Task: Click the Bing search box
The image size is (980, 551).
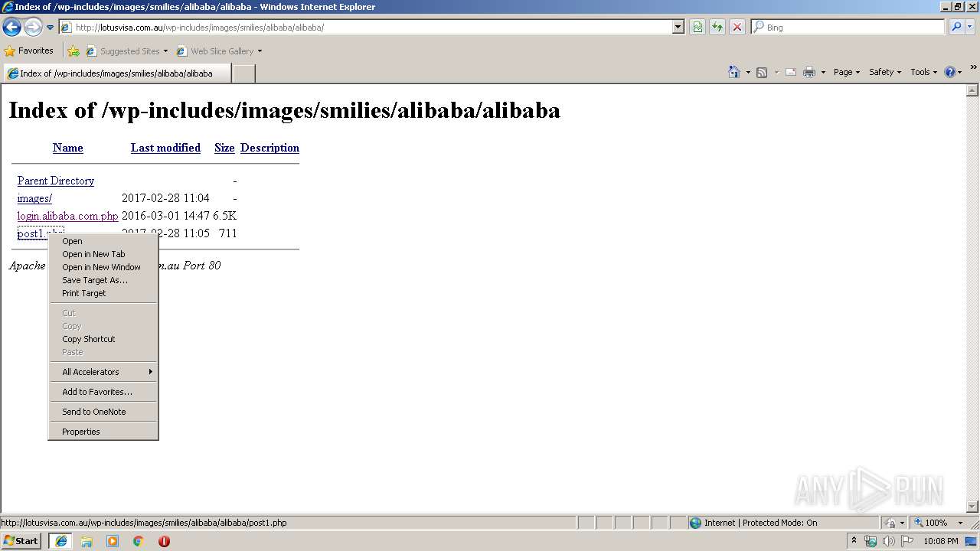Action: coord(848,28)
